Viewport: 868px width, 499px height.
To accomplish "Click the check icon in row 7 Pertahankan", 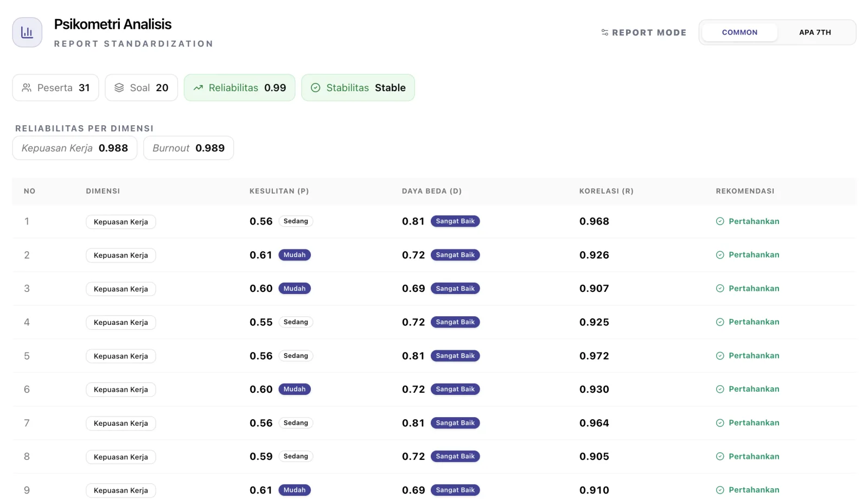I will tap(720, 423).
